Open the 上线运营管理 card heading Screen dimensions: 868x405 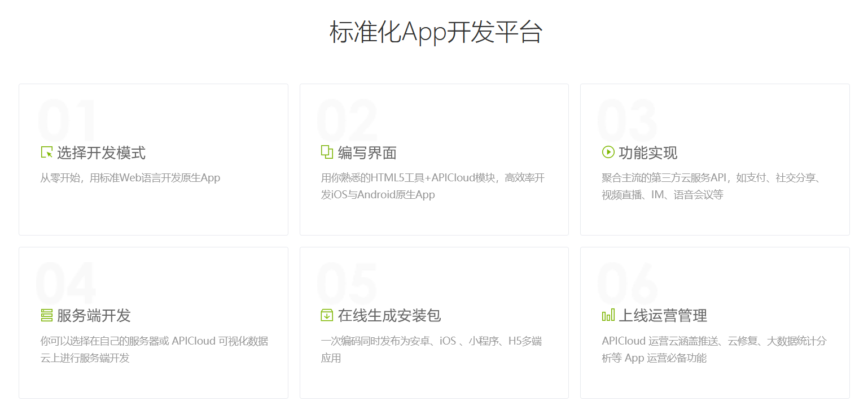[x=663, y=315]
